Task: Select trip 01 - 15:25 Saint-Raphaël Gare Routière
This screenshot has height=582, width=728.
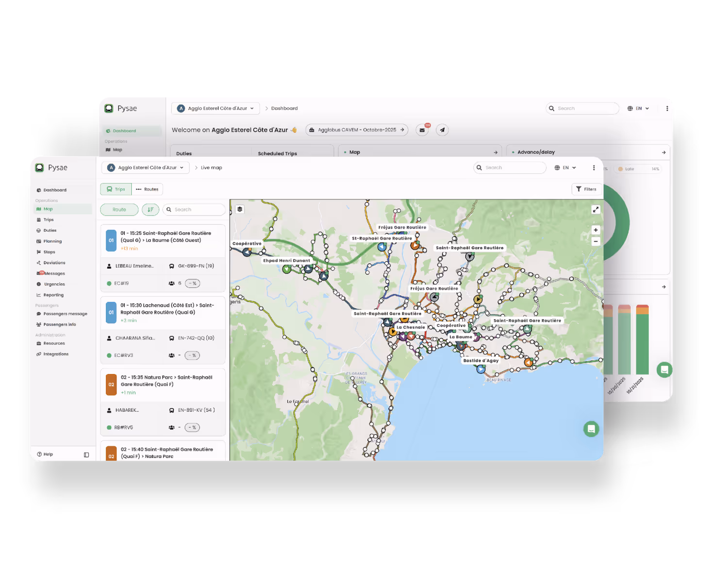Action: click(163, 241)
